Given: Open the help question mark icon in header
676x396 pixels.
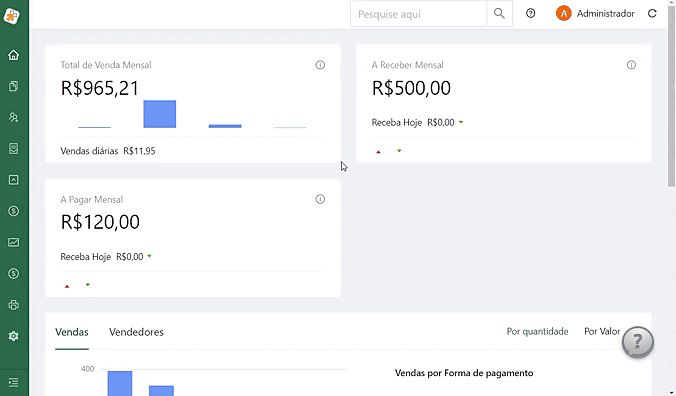Looking at the screenshot, I should 530,14.
